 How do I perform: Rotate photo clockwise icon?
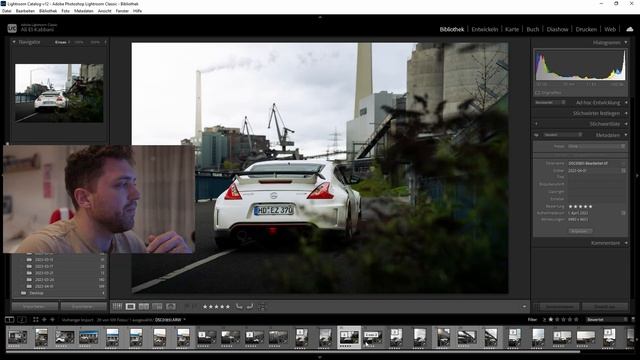tap(250, 307)
